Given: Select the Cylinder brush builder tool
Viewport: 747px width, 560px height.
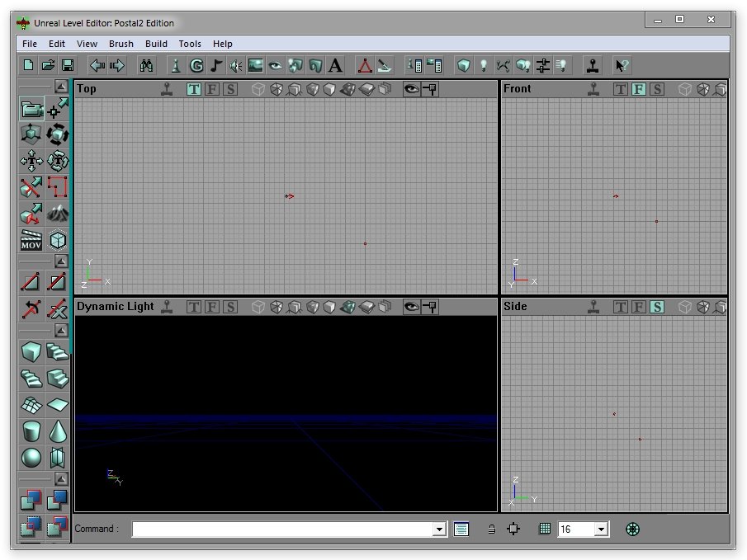Looking at the screenshot, I should point(31,430).
